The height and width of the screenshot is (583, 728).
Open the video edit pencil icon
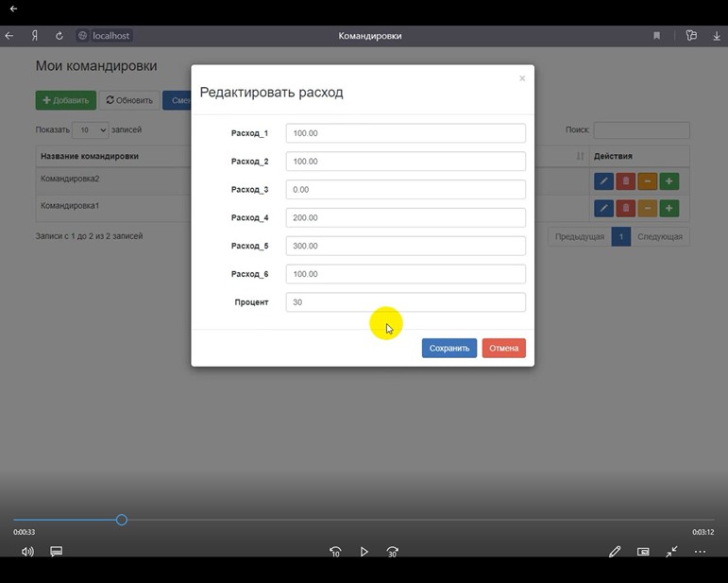[x=615, y=552]
